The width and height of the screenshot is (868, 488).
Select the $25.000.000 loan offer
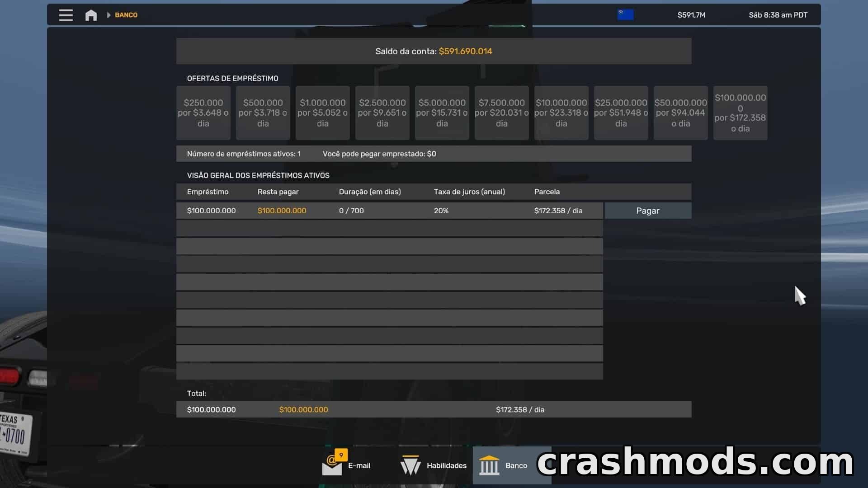[x=621, y=113]
